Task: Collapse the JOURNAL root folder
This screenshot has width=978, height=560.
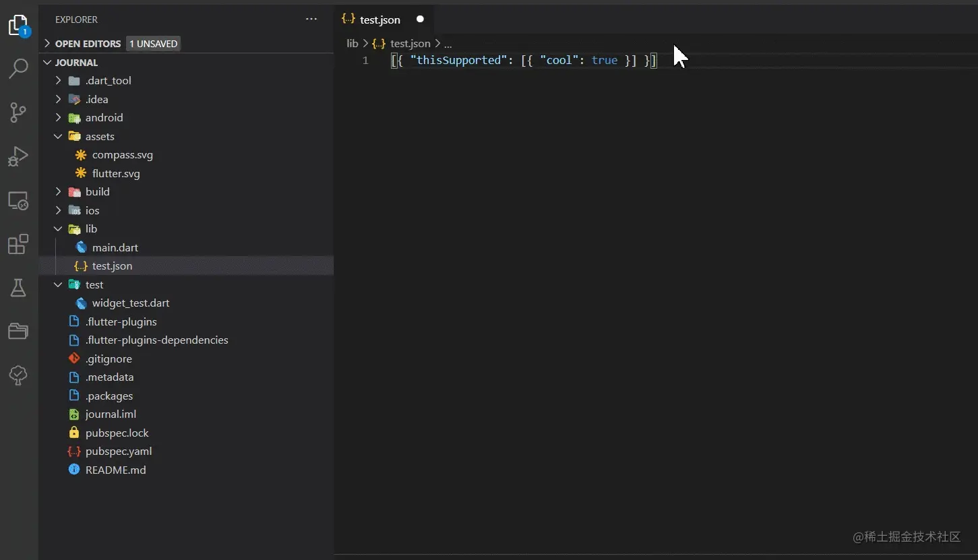Action: (47, 63)
